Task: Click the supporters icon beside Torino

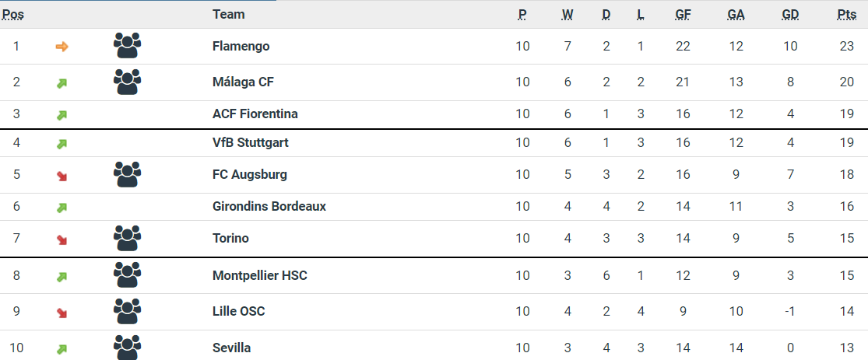Action: tap(127, 238)
